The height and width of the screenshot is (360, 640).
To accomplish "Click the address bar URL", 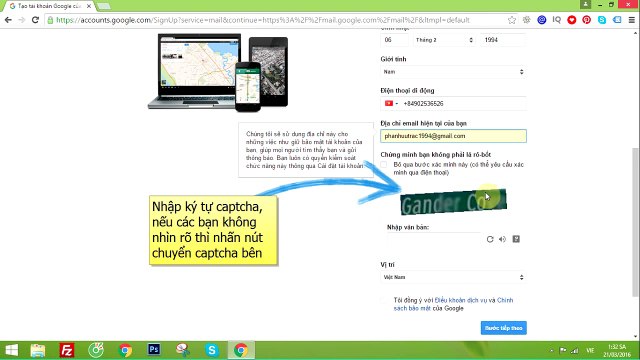I will point(262,20).
